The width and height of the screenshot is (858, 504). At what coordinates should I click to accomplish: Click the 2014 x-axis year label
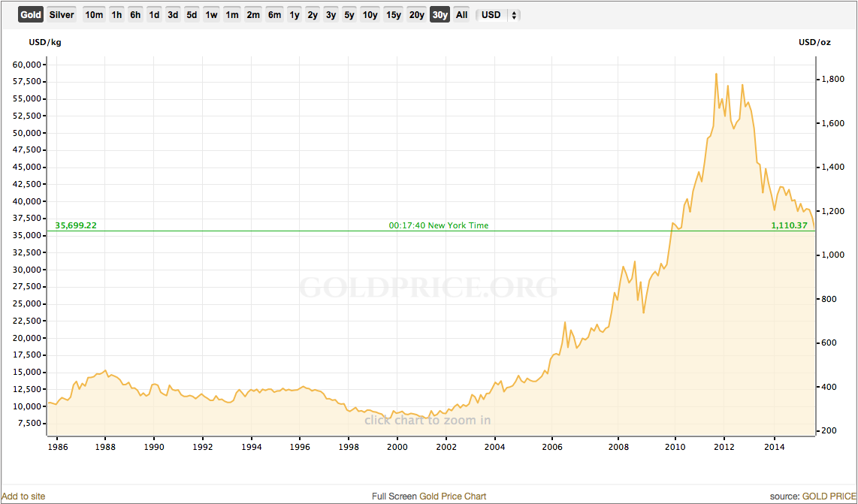click(x=775, y=446)
